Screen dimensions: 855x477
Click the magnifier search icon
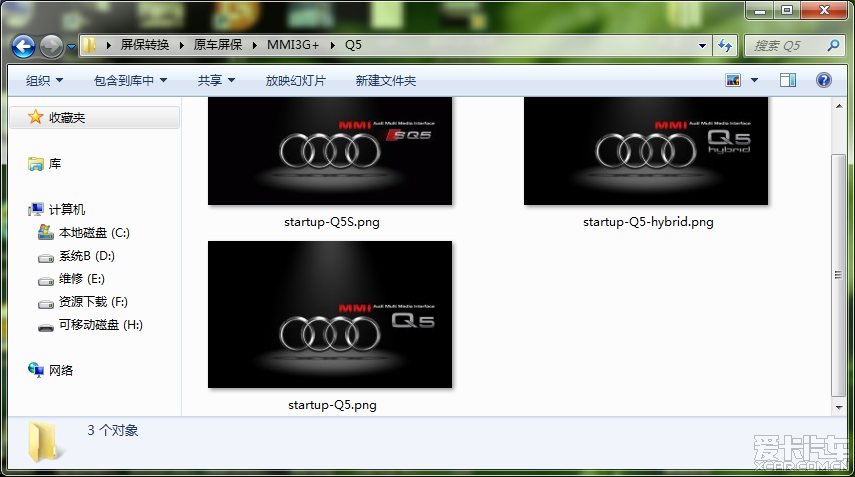[x=833, y=46]
